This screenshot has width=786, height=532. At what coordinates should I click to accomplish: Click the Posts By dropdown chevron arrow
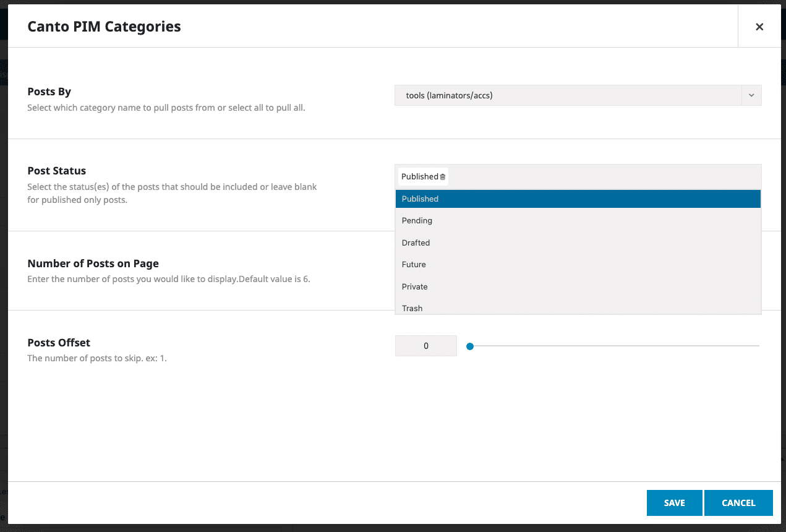751,95
